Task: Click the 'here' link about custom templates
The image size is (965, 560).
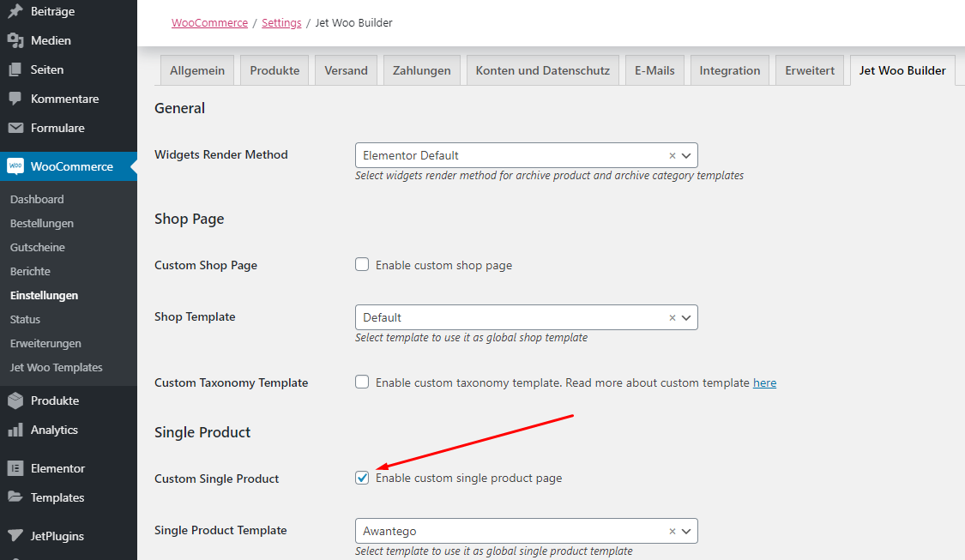Action: tap(764, 382)
